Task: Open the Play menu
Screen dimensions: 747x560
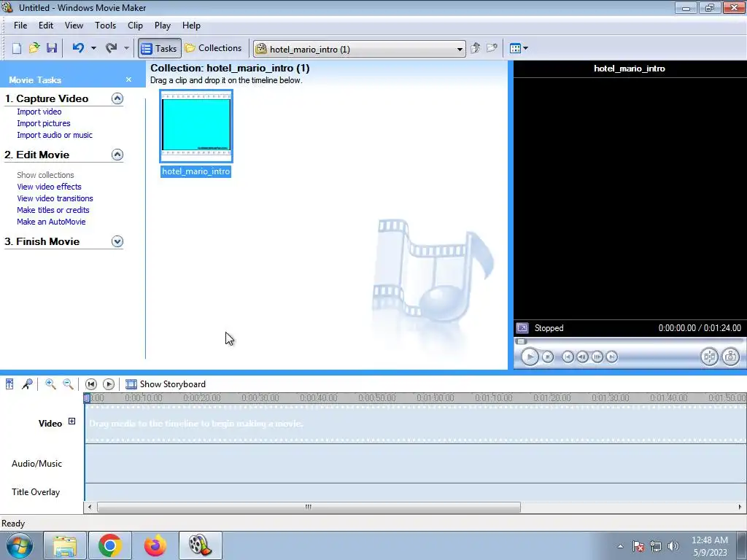Action: [x=163, y=26]
